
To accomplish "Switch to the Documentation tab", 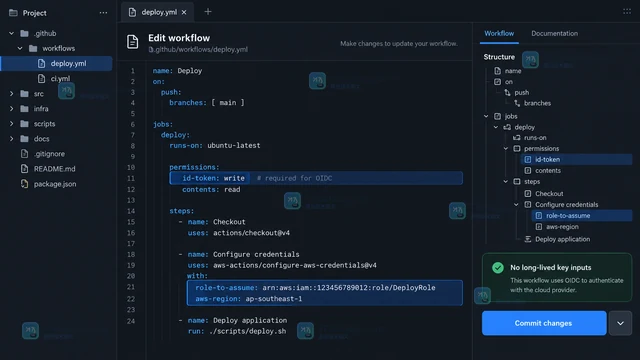I will pyautogui.click(x=554, y=33).
